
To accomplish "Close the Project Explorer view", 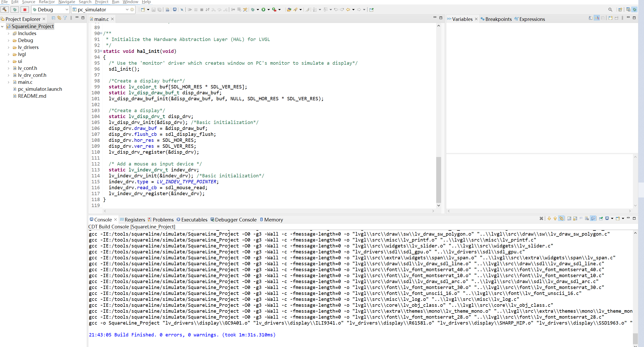I will coord(44,19).
